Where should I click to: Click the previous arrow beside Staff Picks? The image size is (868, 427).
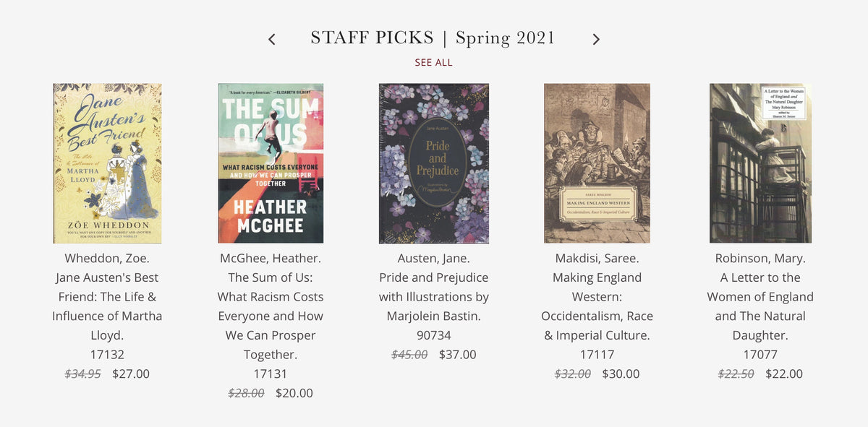[272, 39]
